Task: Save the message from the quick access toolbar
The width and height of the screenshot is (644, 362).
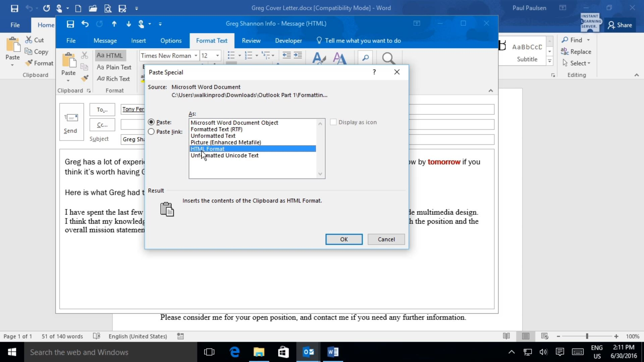Action: [x=70, y=24]
